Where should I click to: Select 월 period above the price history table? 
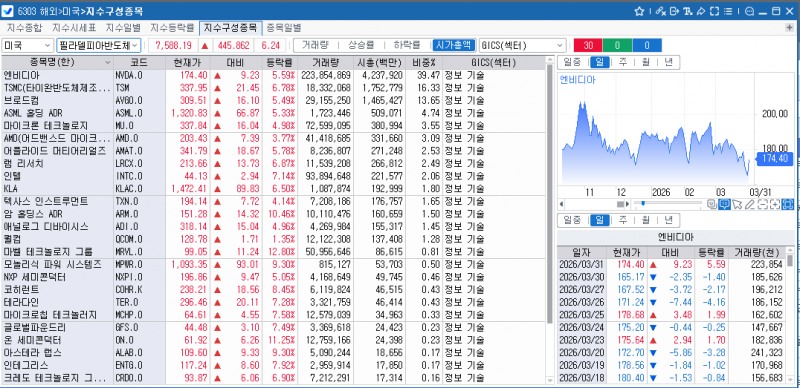(645, 220)
